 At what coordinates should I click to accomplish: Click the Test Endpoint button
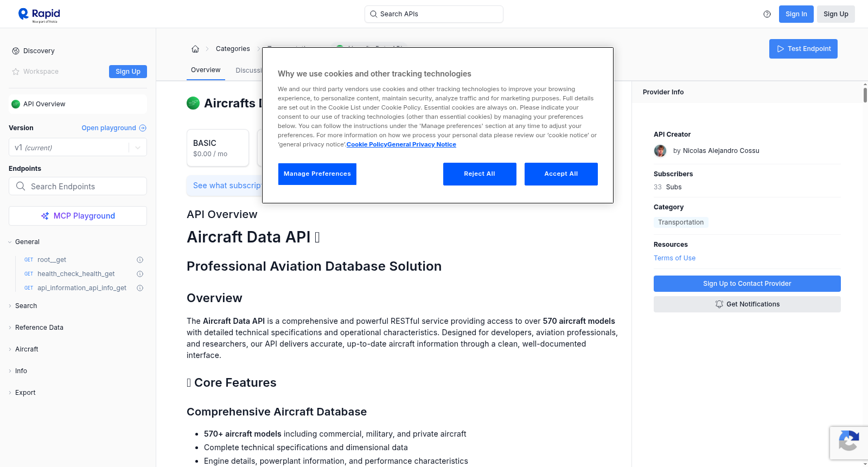[803, 49]
